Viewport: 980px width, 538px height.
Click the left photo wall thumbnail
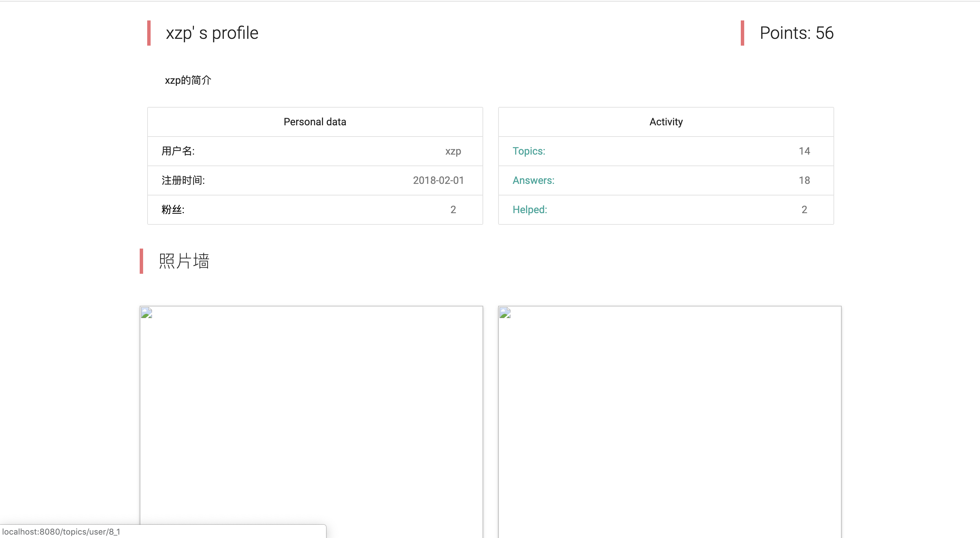pos(311,418)
